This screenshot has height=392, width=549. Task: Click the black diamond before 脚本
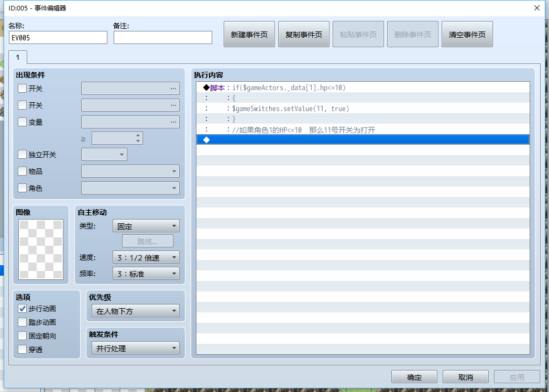coord(206,88)
